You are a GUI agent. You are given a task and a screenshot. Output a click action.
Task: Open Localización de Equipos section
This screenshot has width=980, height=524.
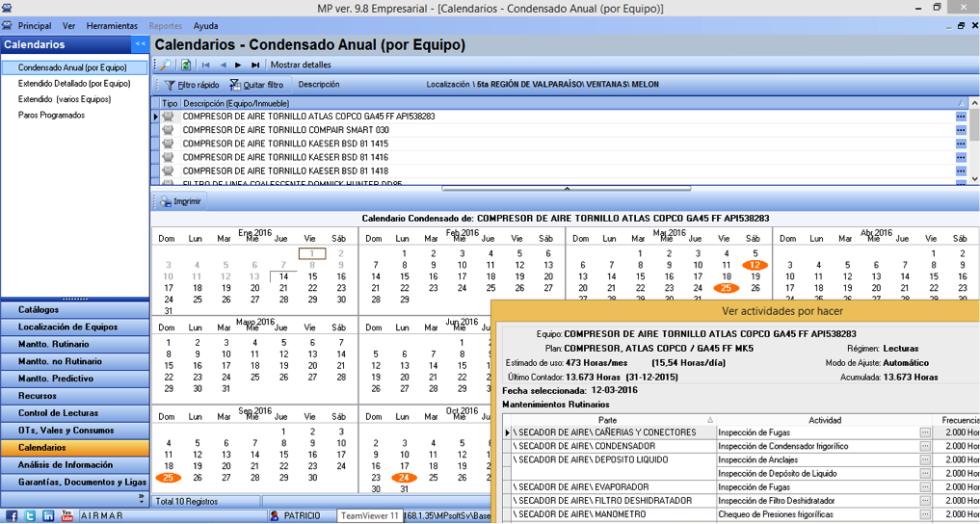[75, 327]
